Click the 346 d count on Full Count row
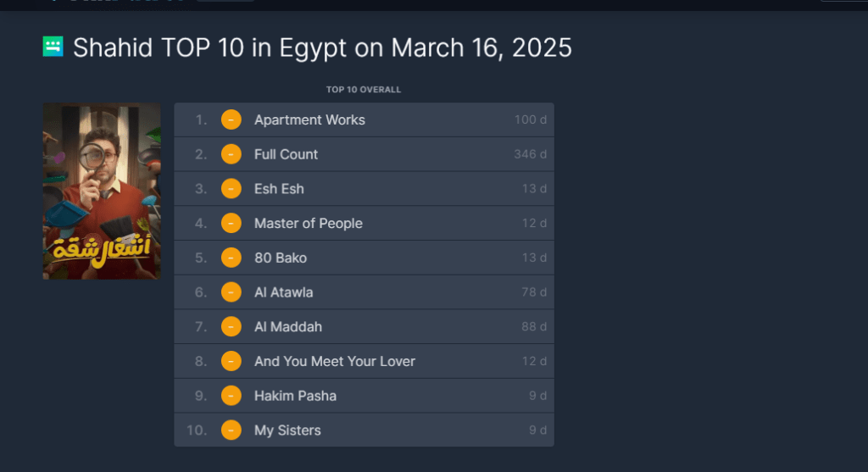Viewport: 868px width, 472px height. click(x=530, y=154)
